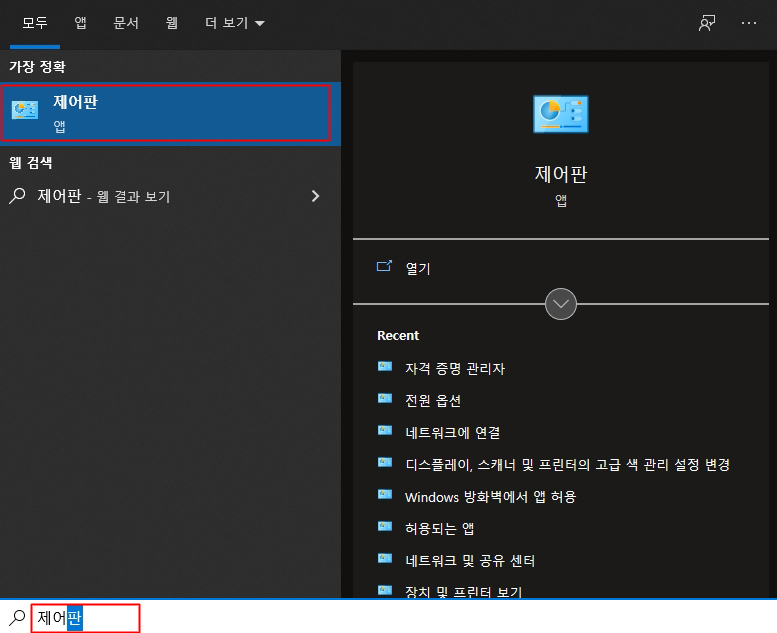Image resolution: width=777 pixels, height=633 pixels.
Task: Click icon beside 허용되는 앱
Action: (385, 526)
